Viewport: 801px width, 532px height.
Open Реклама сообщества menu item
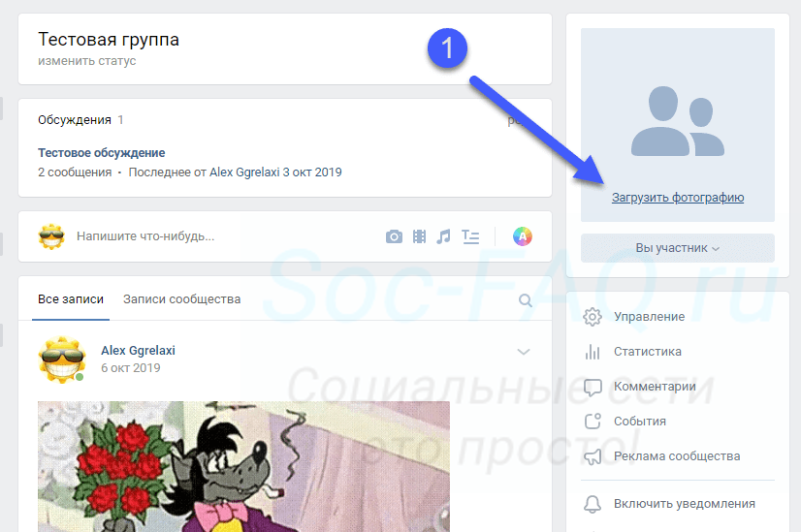pyautogui.click(x=678, y=456)
